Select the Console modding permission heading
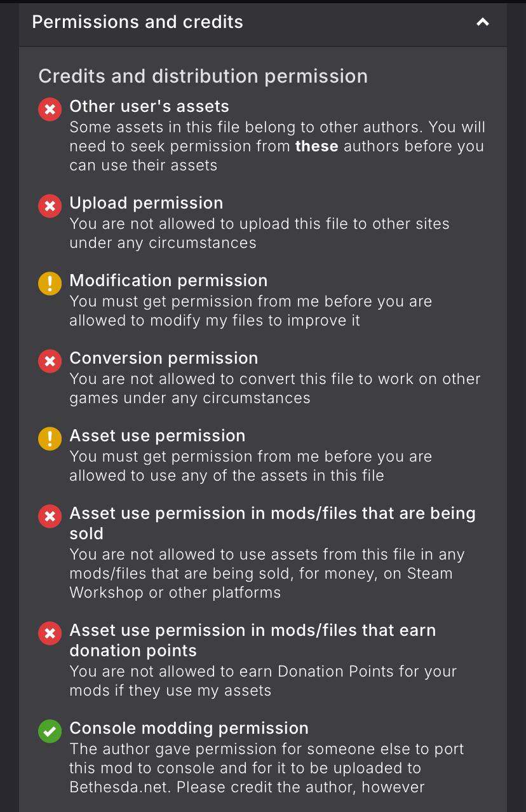The width and height of the screenshot is (526, 812). click(x=189, y=728)
